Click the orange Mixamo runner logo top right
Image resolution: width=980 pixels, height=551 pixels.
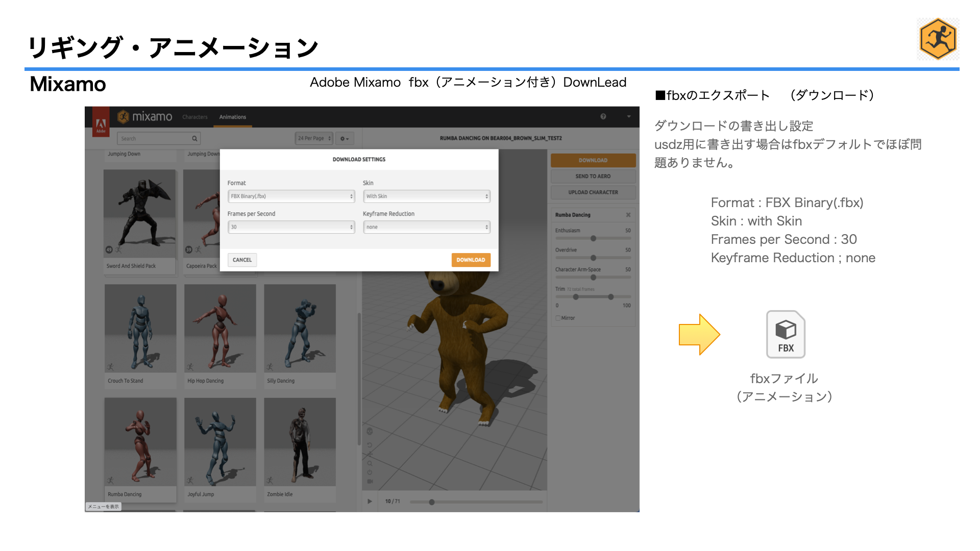tap(938, 39)
